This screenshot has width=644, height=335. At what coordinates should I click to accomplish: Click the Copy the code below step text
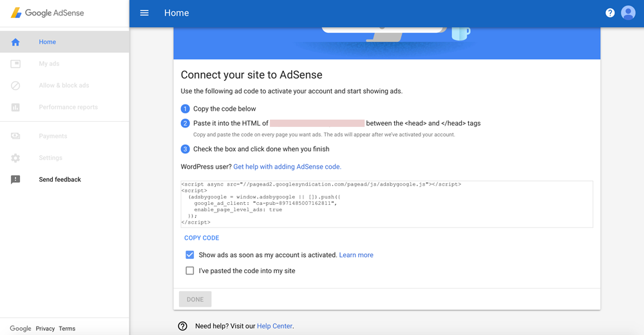tap(225, 109)
